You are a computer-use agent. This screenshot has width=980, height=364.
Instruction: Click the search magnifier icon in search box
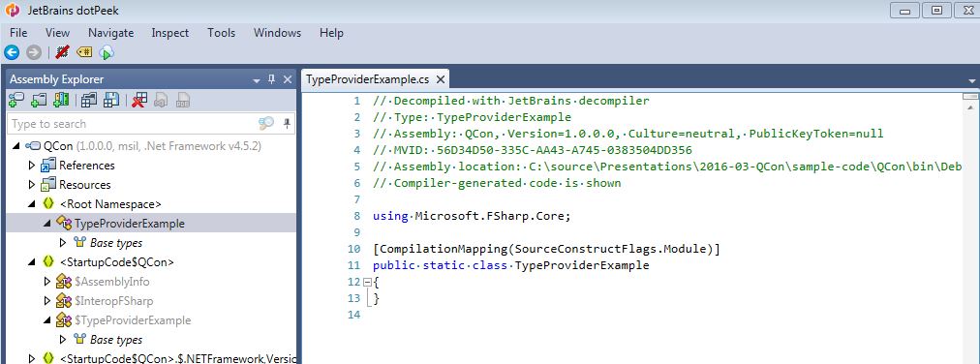coord(266,124)
